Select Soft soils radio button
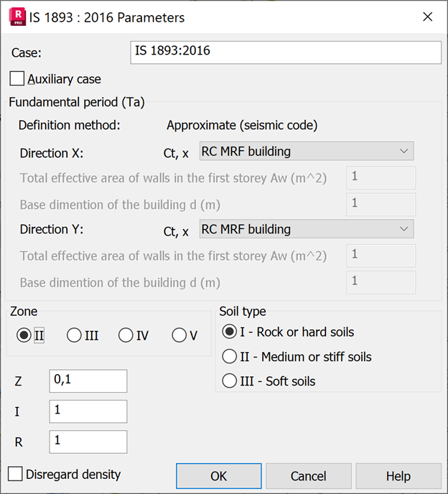The image size is (448, 494). [230, 381]
